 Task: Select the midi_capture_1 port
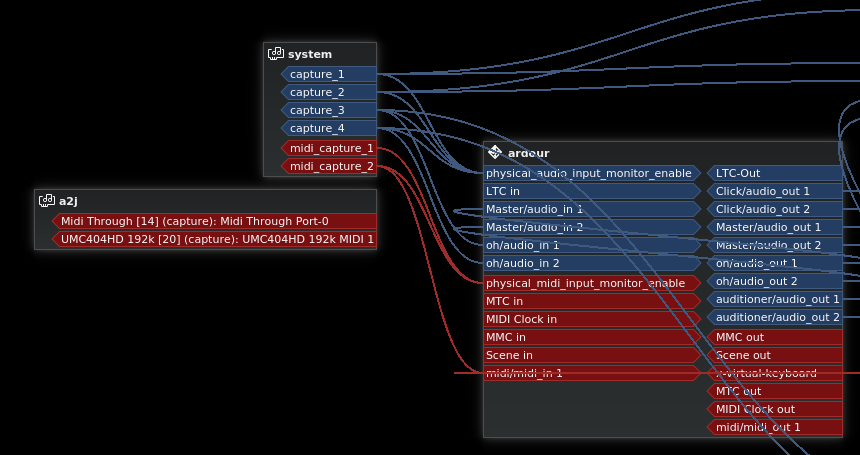pos(330,148)
